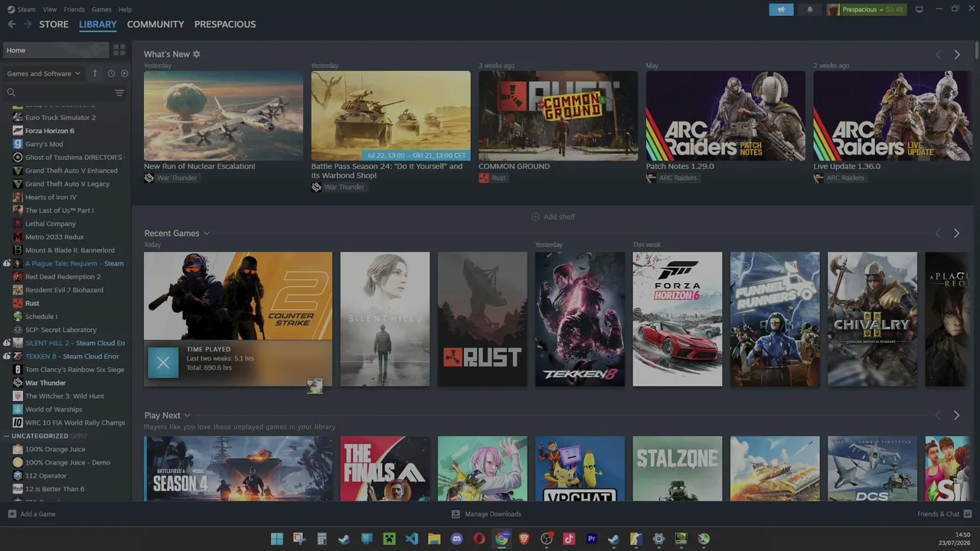Open the announcements megaphone button
Viewport: 980px width, 551px height.
click(x=781, y=9)
